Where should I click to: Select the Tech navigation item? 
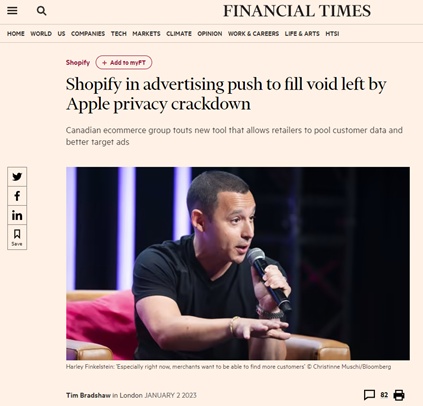(119, 34)
